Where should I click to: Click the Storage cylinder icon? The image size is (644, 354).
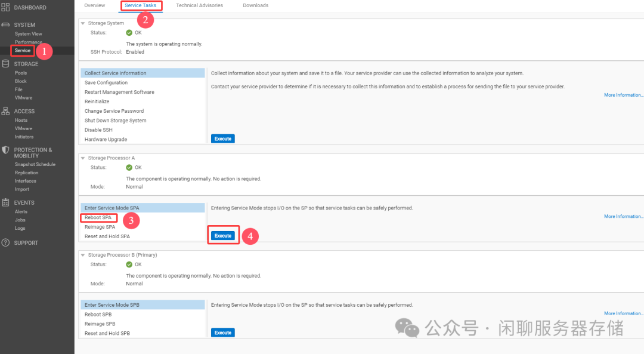tap(5, 64)
